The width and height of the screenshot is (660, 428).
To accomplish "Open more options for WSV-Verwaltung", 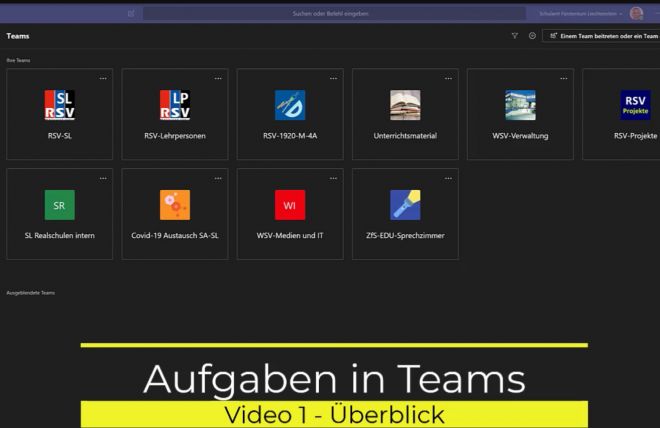I will click(564, 78).
